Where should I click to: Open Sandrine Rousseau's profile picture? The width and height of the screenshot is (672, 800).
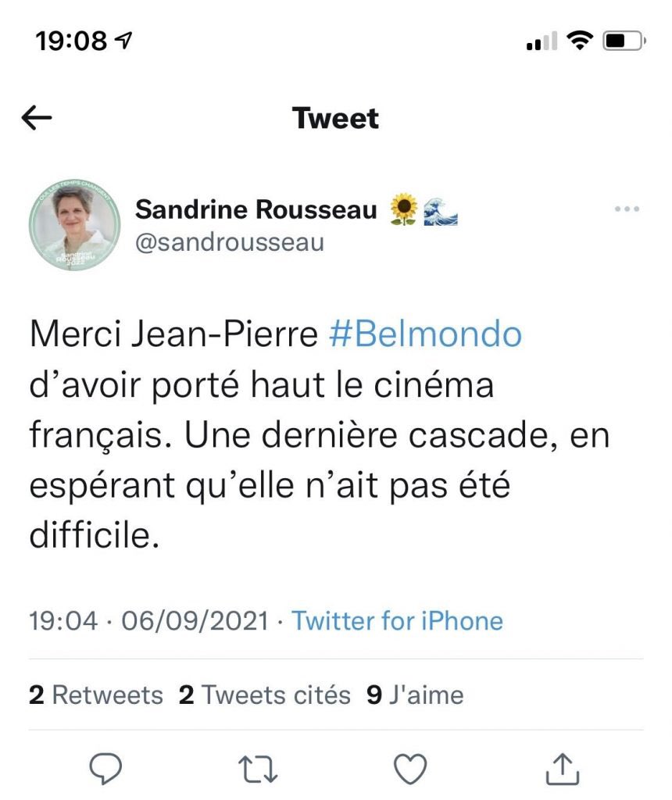click(74, 227)
